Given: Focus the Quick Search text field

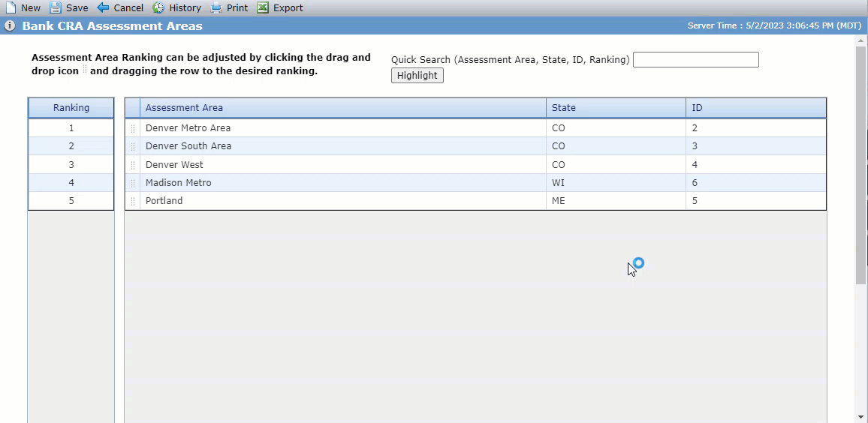Looking at the screenshot, I should [x=696, y=60].
